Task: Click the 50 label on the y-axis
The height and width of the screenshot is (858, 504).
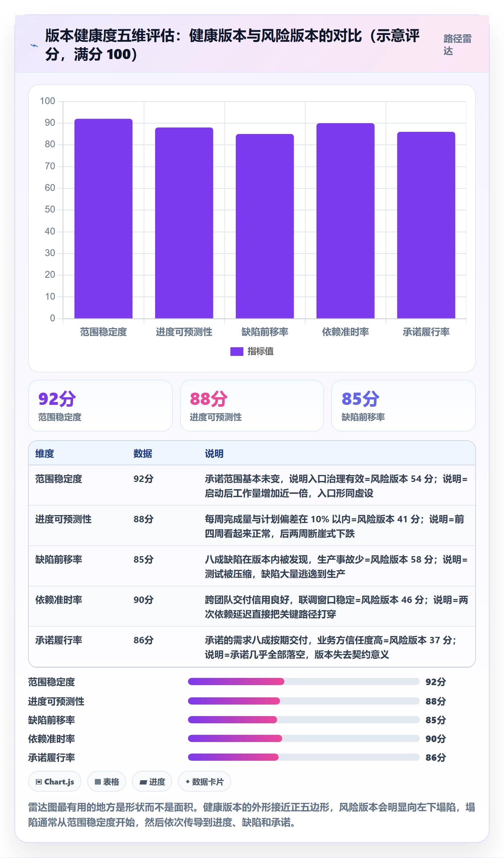Action: point(50,209)
